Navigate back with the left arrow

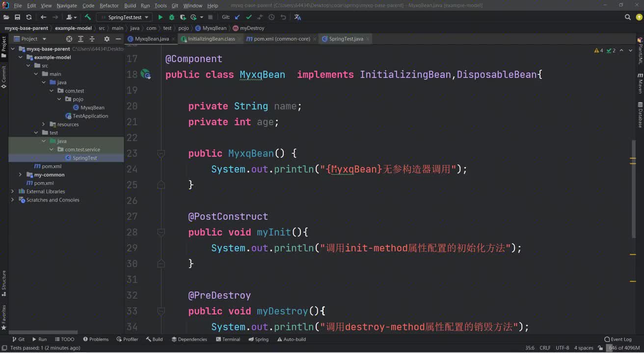click(x=43, y=17)
